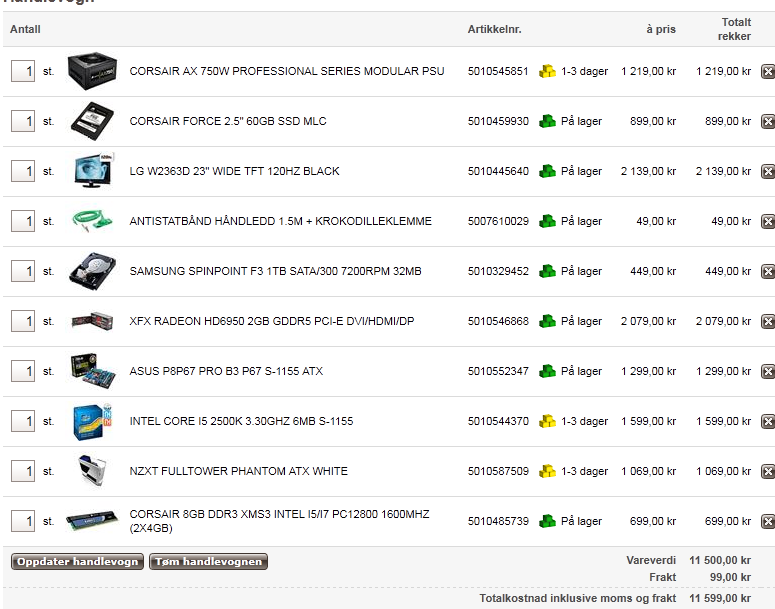775x609 pixels.
Task: Focus quantity field for Corsair AX 750W
Action: pyautogui.click(x=23, y=71)
